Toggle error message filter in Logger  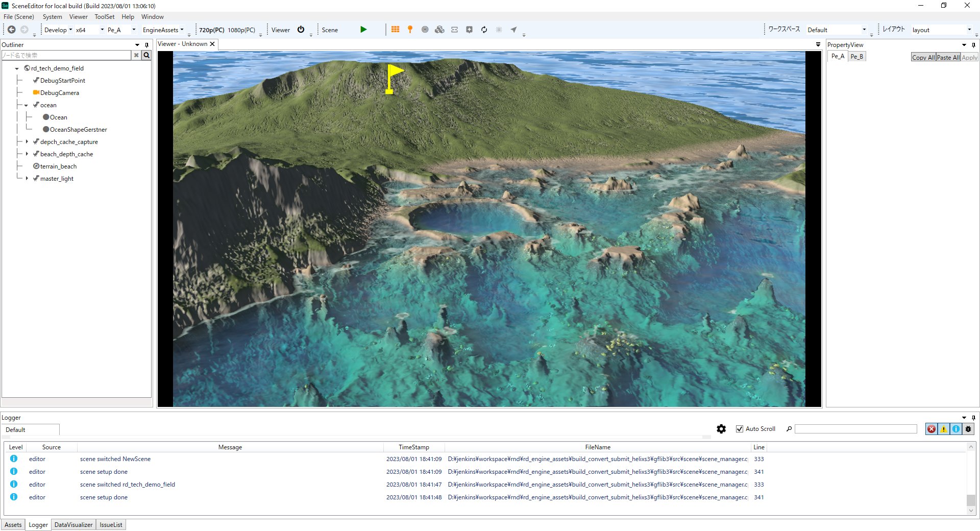pyautogui.click(x=931, y=429)
